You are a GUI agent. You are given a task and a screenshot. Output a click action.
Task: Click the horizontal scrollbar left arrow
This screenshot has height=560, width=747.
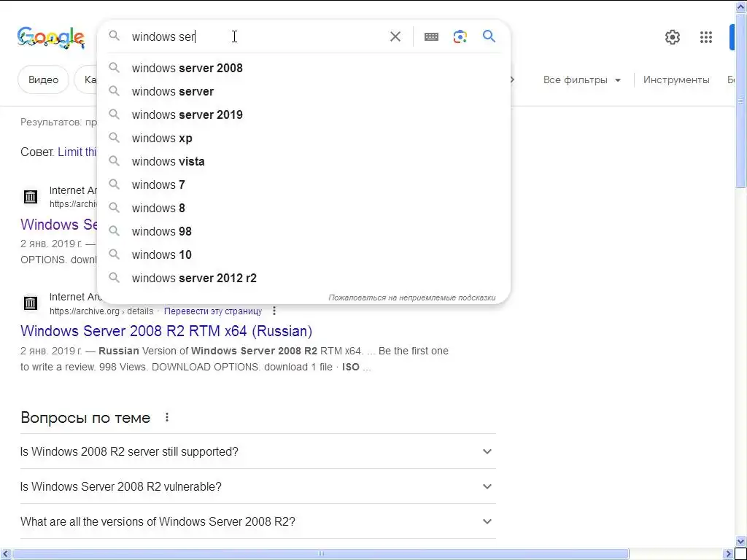(x=5, y=554)
